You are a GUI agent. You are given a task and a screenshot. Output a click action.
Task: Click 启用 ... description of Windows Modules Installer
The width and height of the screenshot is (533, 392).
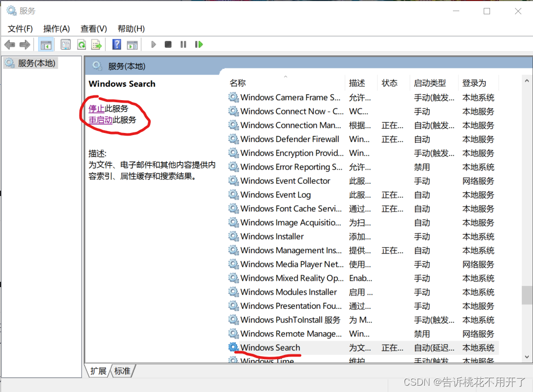pyautogui.click(x=361, y=292)
